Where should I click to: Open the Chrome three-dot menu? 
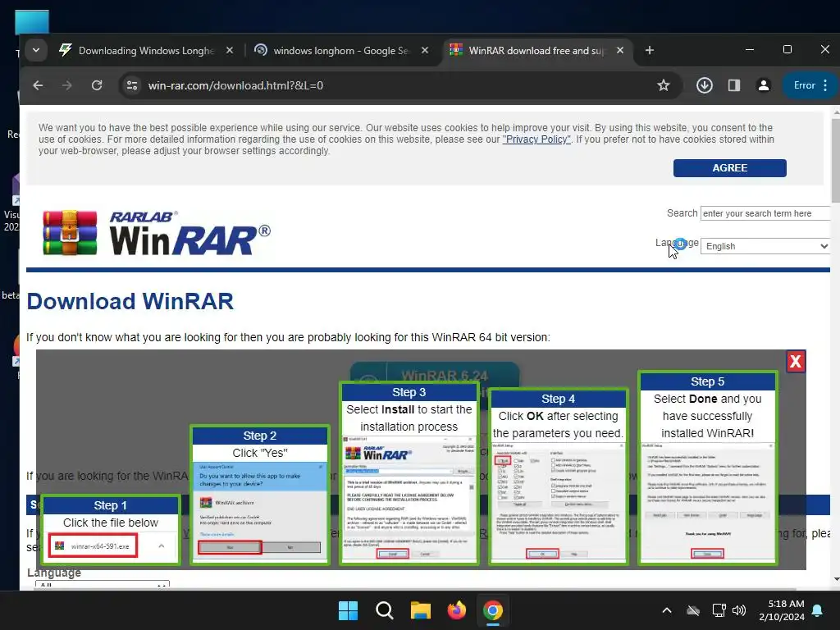coord(825,85)
